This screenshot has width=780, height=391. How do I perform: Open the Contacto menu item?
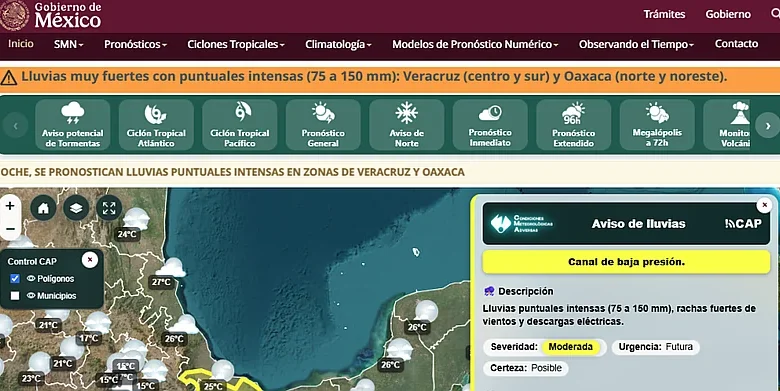pos(736,44)
